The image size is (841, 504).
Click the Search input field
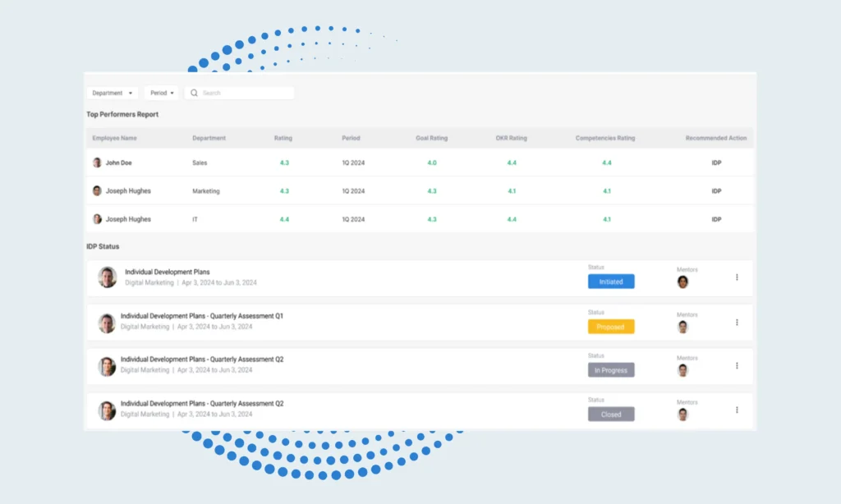pyautogui.click(x=245, y=94)
